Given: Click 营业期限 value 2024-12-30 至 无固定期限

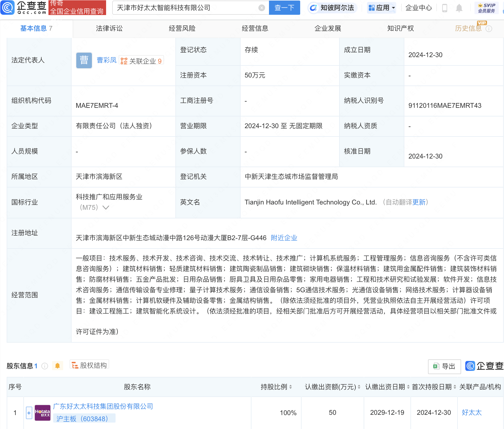Looking at the screenshot, I should [283, 126].
